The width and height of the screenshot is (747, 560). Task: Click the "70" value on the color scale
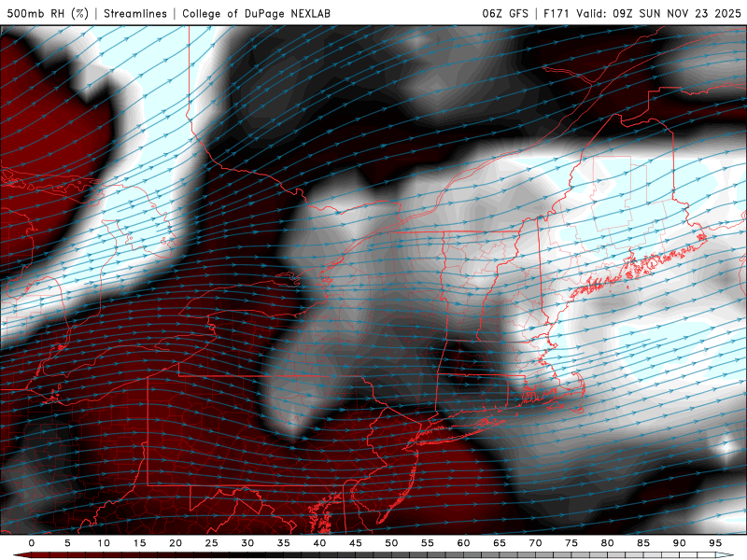tap(535, 543)
